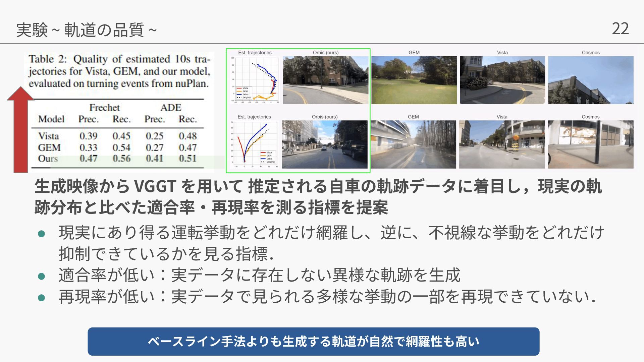This screenshot has height=362, width=644.
Task: Select the bottom Vista street frame
Action: (x=502, y=144)
